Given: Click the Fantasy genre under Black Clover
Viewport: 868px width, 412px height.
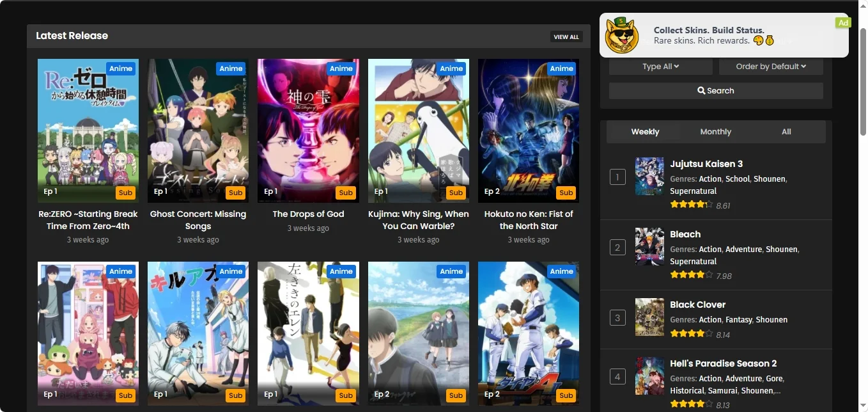Looking at the screenshot, I should click(x=738, y=320).
